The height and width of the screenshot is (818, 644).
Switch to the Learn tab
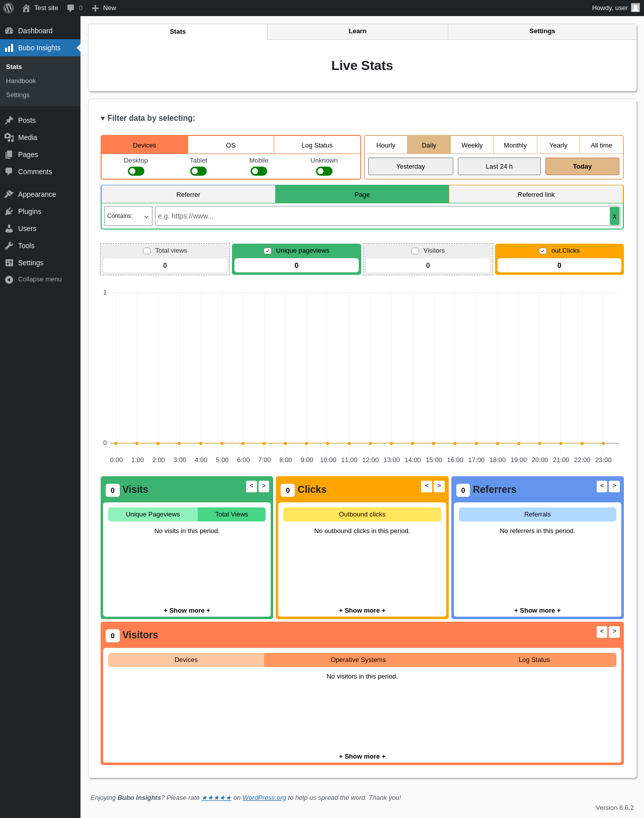(358, 31)
